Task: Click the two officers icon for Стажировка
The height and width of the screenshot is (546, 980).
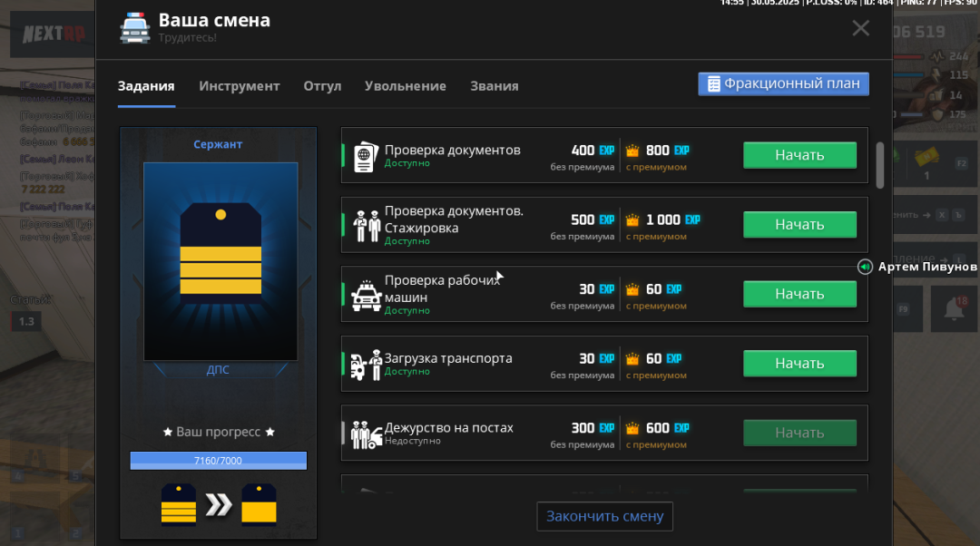Action: pos(367,225)
